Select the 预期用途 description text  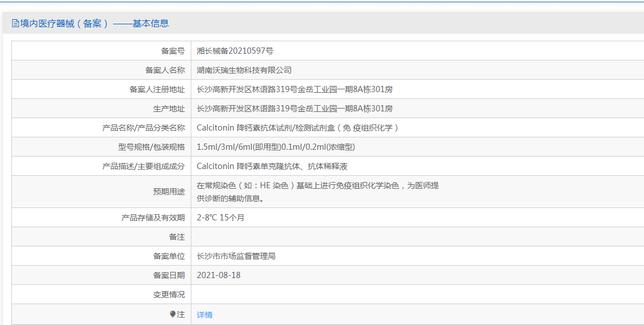tap(317, 192)
